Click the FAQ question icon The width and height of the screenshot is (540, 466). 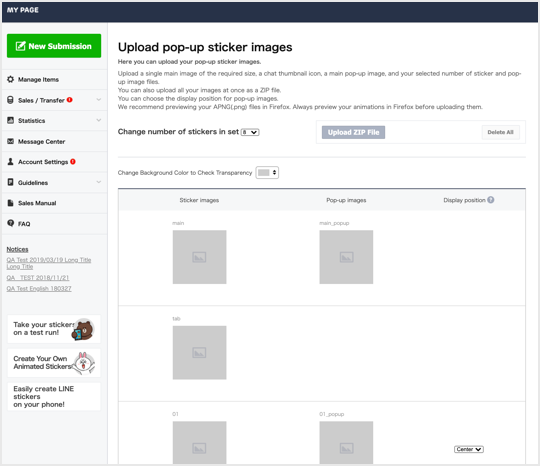tap(11, 223)
